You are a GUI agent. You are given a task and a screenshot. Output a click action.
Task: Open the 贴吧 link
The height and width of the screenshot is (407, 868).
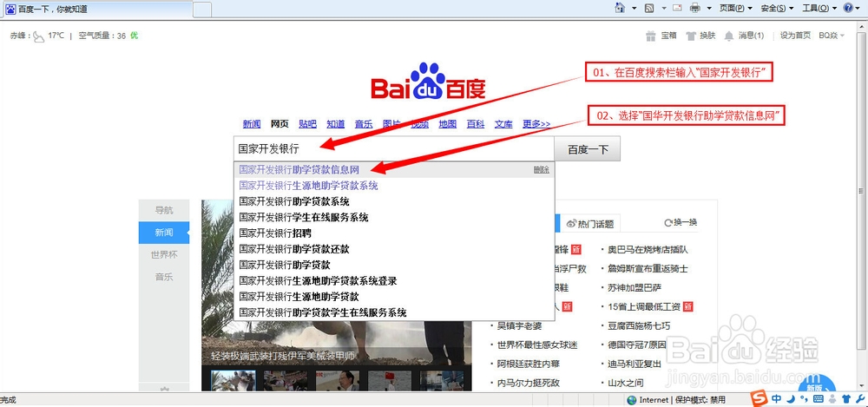[307, 124]
